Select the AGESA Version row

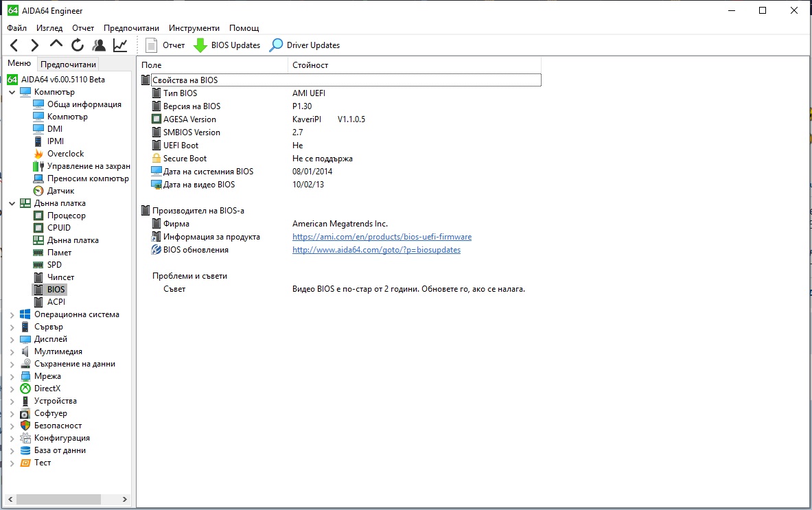pyautogui.click(x=340, y=119)
